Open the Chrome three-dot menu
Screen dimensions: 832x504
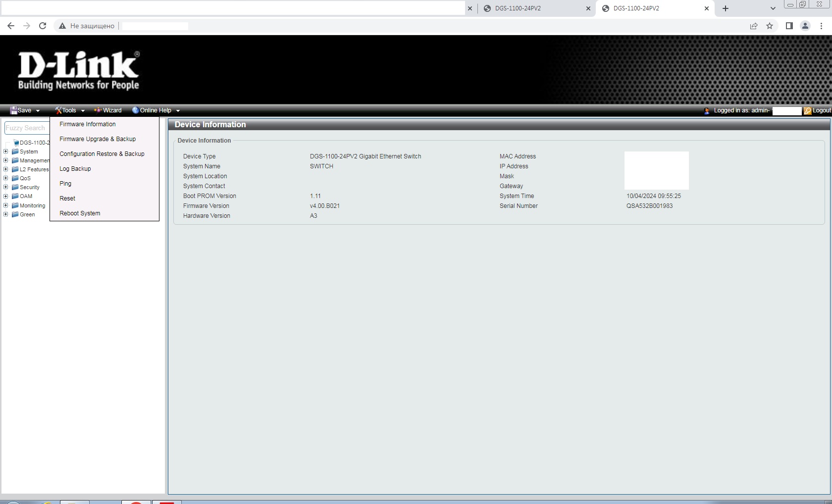pos(821,26)
